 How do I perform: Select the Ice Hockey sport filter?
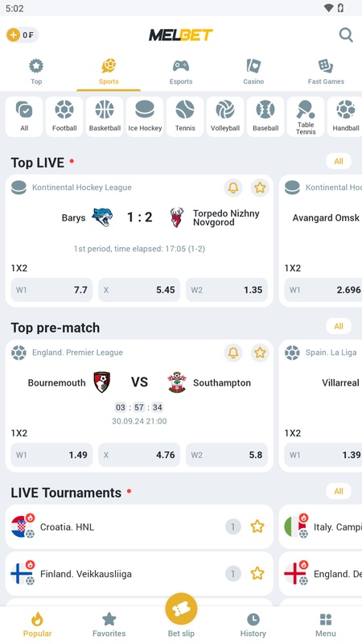click(x=145, y=117)
